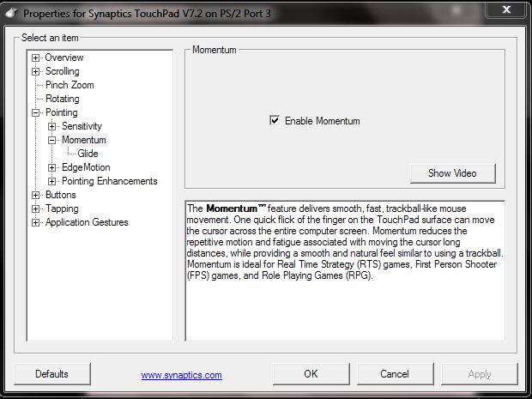This screenshot has height=399, width=532.
Task: Select Sensitivity under Pointing
Action: click(82, 126)
